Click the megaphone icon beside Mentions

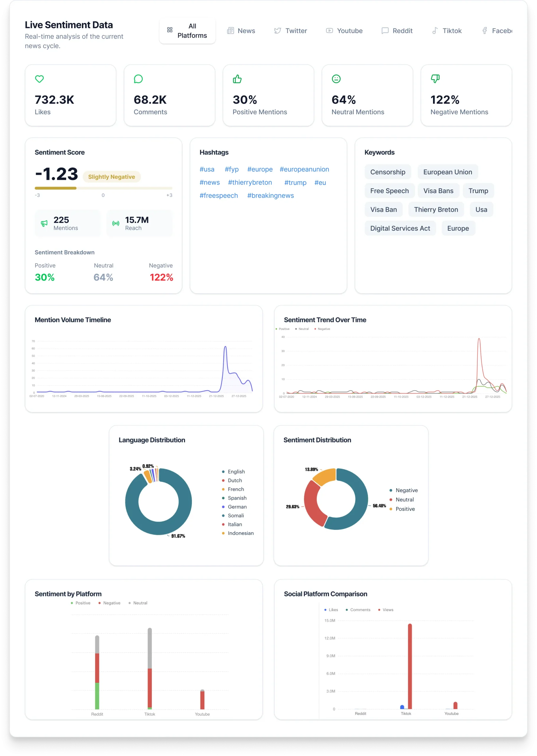point(44,224)
